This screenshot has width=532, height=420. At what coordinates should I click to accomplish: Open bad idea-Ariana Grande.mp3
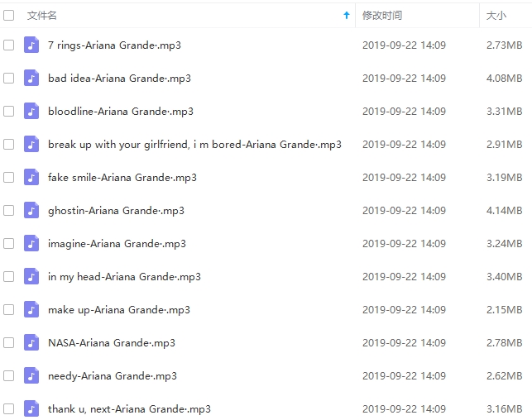point(119,79)
